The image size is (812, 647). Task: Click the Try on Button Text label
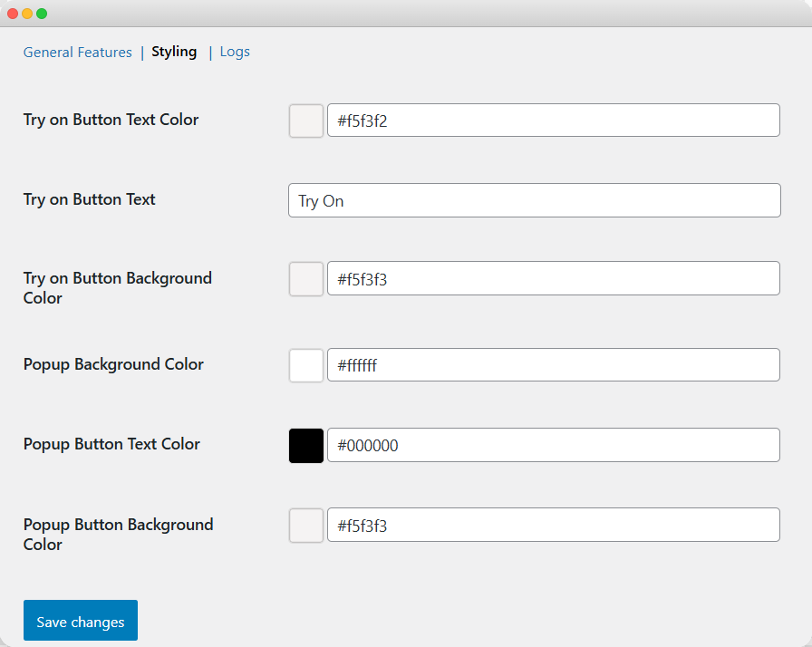click(x=90, y=199)
